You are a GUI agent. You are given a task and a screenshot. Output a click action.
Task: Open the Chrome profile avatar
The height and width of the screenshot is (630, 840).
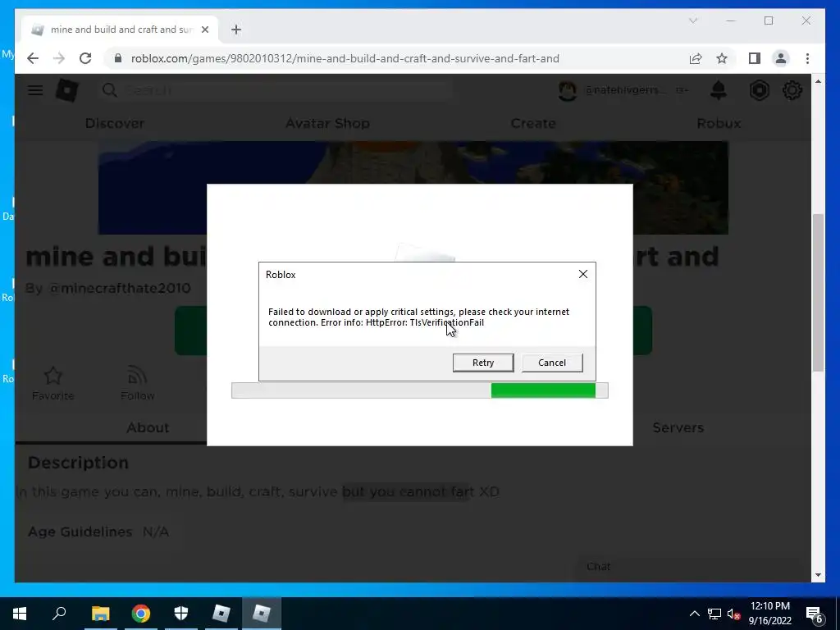click(781, 58)
